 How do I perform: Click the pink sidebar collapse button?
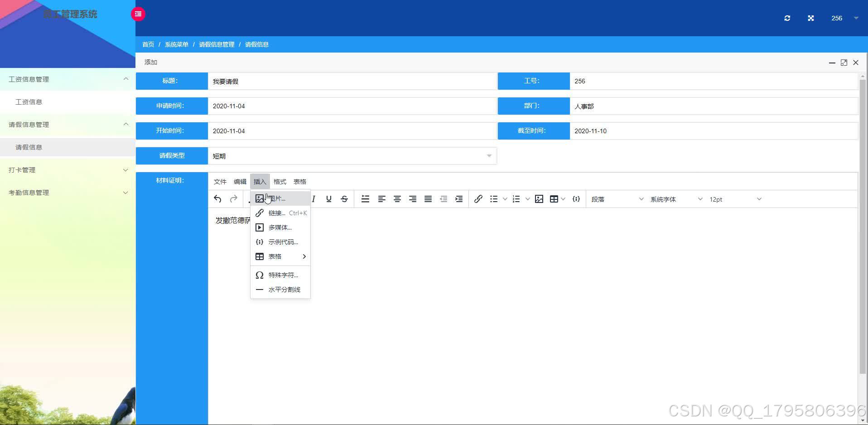[x=138, y=14]
